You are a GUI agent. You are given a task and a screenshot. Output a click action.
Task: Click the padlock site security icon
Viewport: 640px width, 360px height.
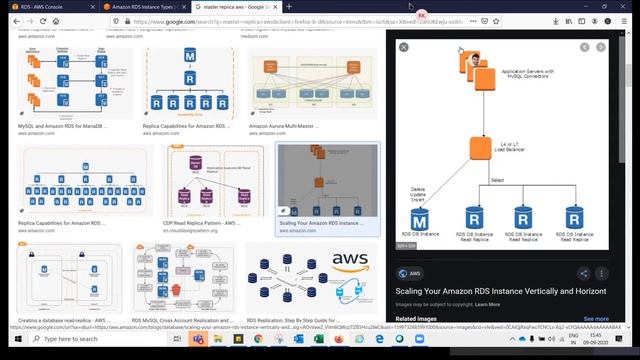click(x=127, y=21)
